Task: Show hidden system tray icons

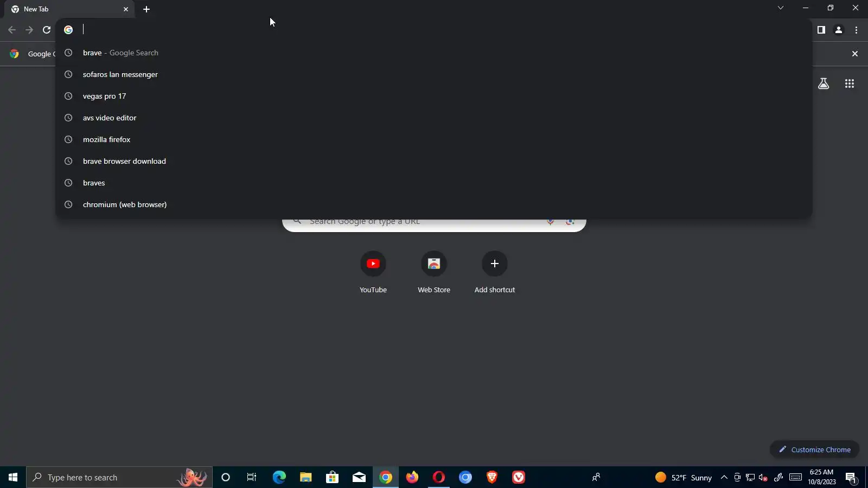Action: [x=724, y=477]
